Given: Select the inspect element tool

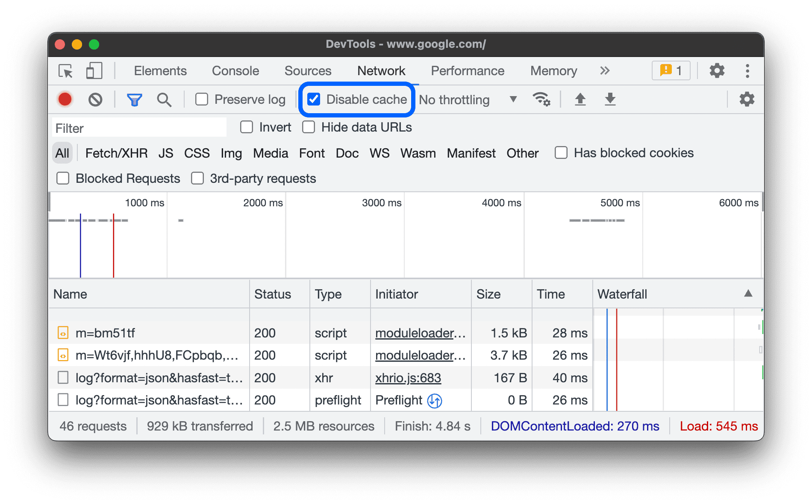Looking at the screenshot, I should 65,71.
